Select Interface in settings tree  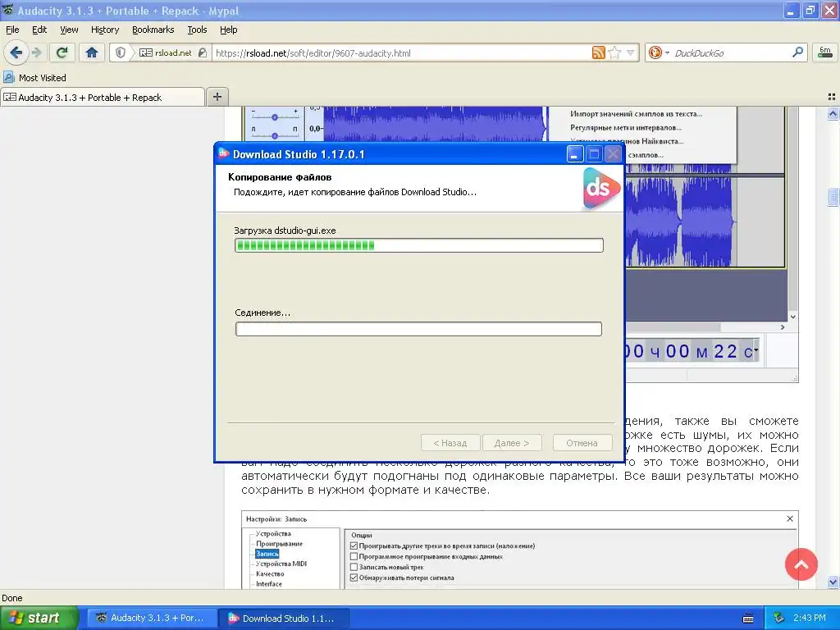[x=269, y=584]
